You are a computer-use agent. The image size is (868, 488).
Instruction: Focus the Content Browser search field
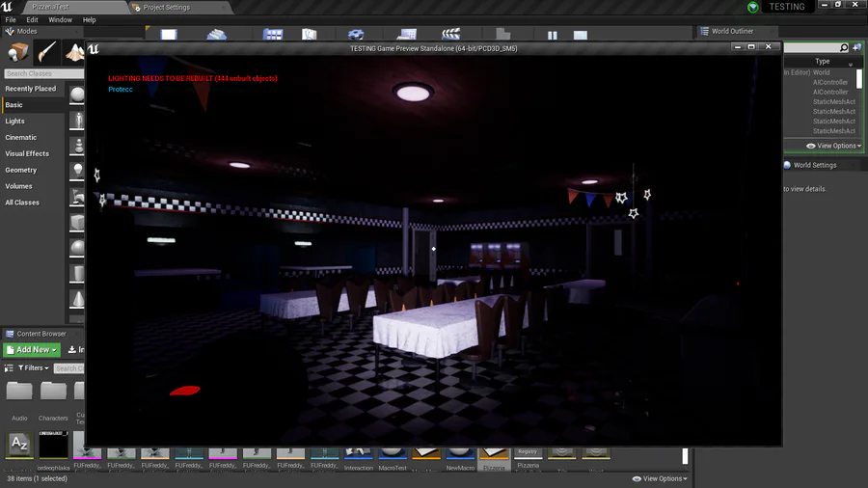tap(69, 368)
